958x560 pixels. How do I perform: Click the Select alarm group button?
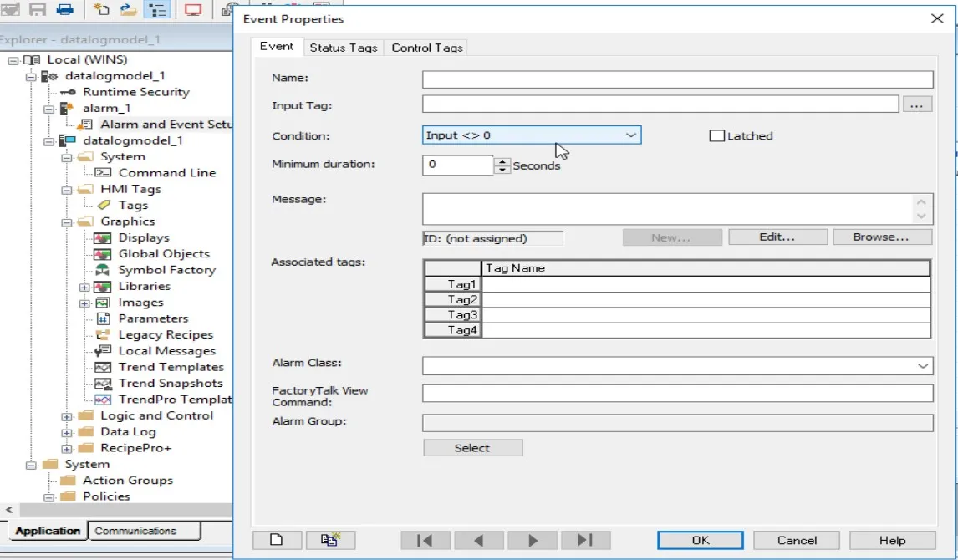click(472, 448)
